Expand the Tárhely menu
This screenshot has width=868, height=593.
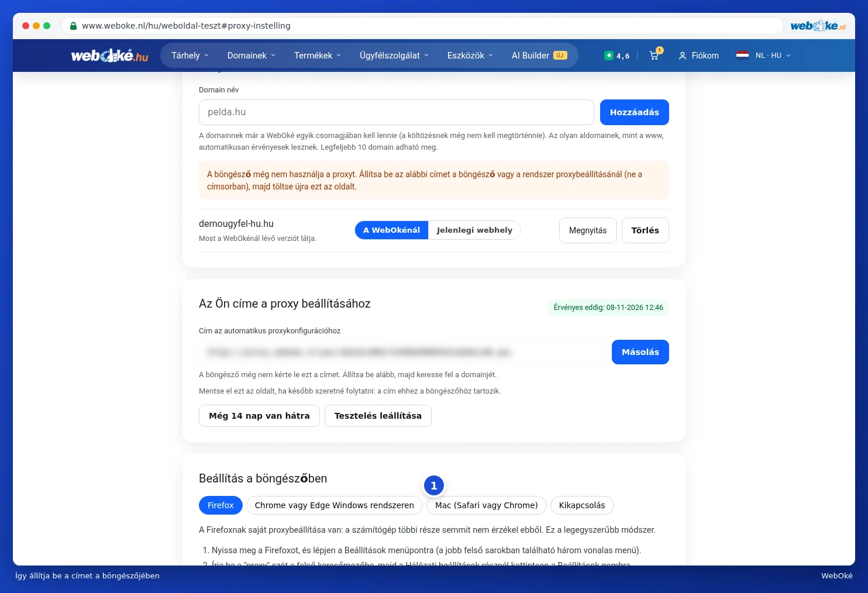point(190,56)
